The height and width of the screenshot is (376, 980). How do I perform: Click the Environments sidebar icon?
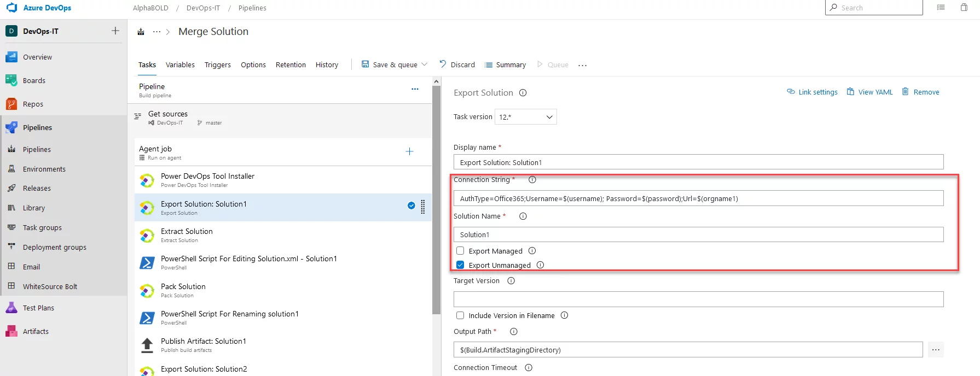coord(11,169)
